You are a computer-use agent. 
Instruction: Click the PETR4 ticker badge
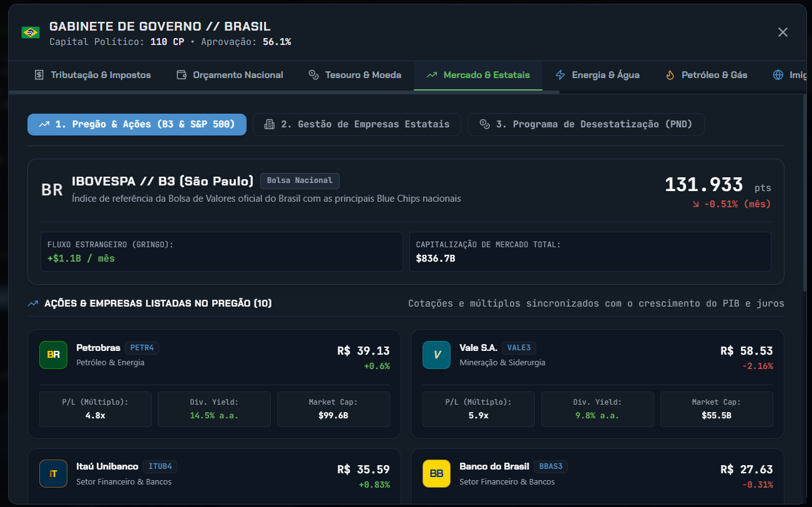tap(142, 348)
